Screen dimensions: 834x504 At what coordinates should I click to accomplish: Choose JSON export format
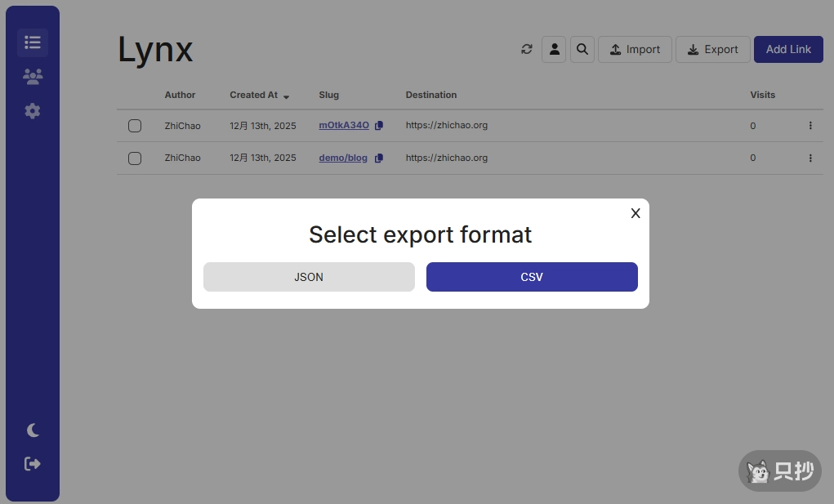point(309,277)
